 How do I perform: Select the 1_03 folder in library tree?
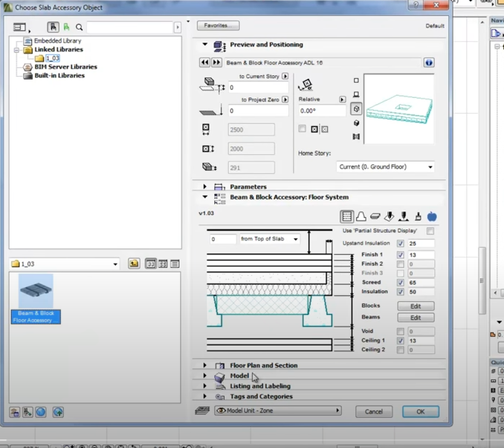tap(52, 58)
